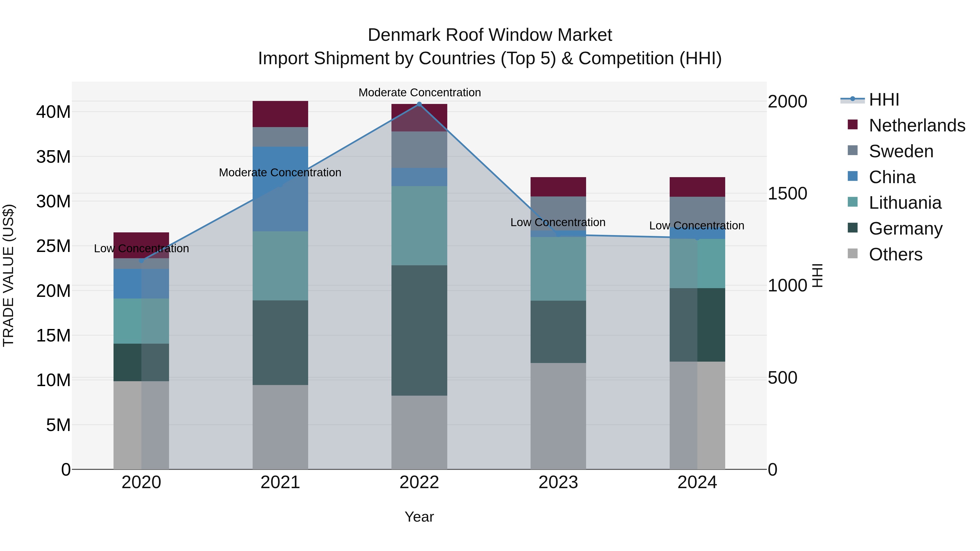Click the Others gray legend swatch
The height and width of the screenshot is (551, 980).
point(853,253)
